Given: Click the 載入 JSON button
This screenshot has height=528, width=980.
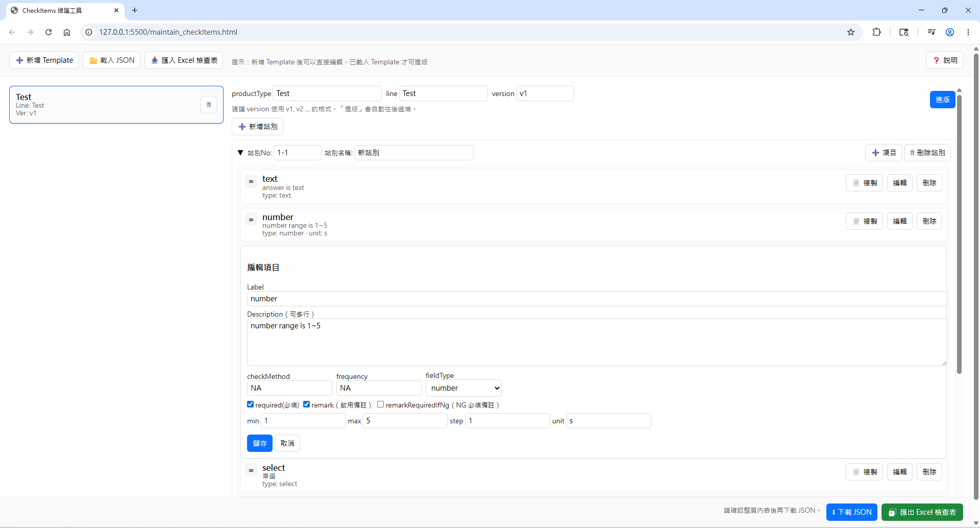Looking at the screenshot, I should point(112,60).
